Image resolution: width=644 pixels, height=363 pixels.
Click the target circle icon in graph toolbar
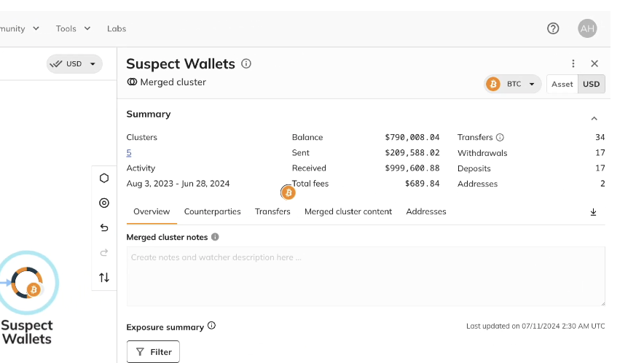[x=104, y=203]
